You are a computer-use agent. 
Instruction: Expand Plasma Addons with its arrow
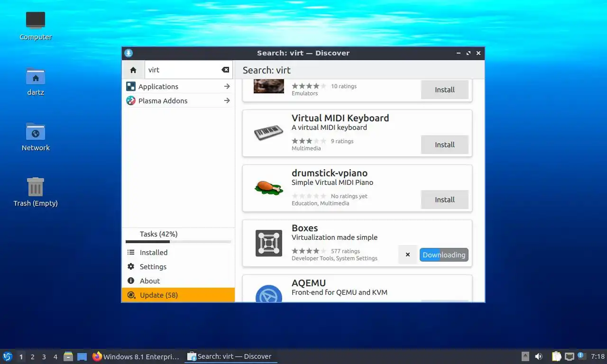tap(227, 100)
